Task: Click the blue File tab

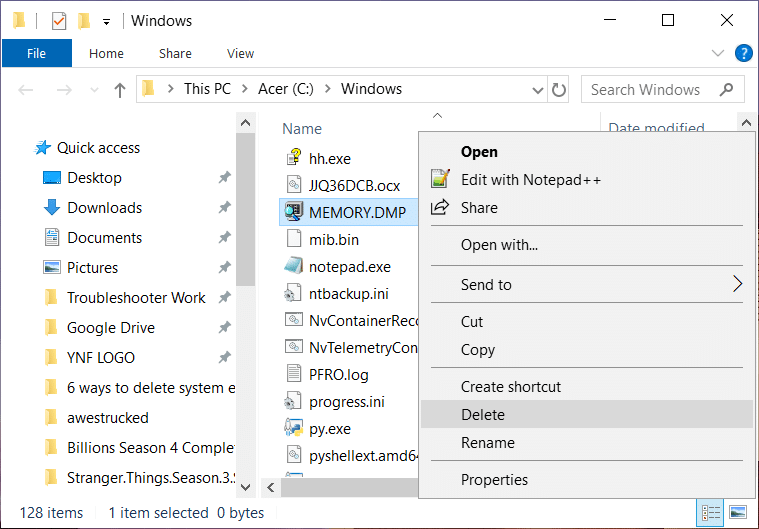Action: point(36,53)
